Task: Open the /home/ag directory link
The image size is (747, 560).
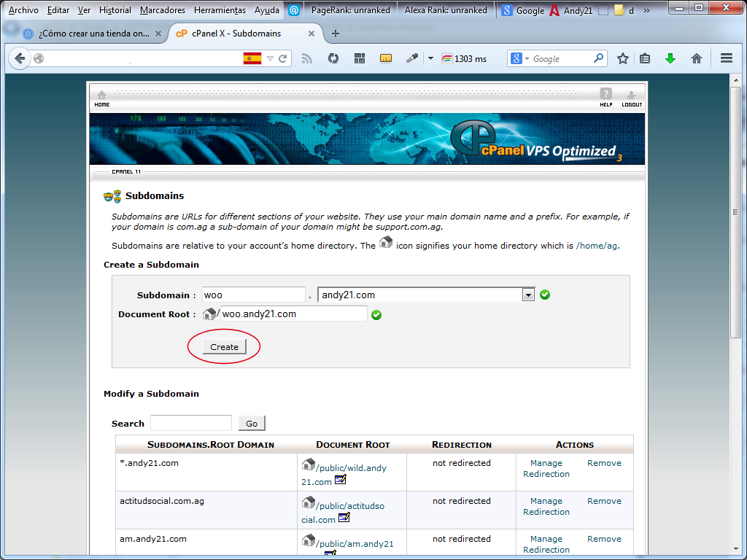Action: pos(597,246)
